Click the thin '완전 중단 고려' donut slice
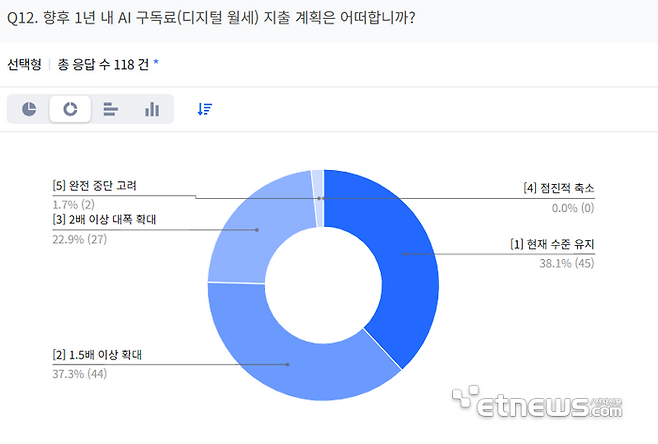 pos(318,180)
